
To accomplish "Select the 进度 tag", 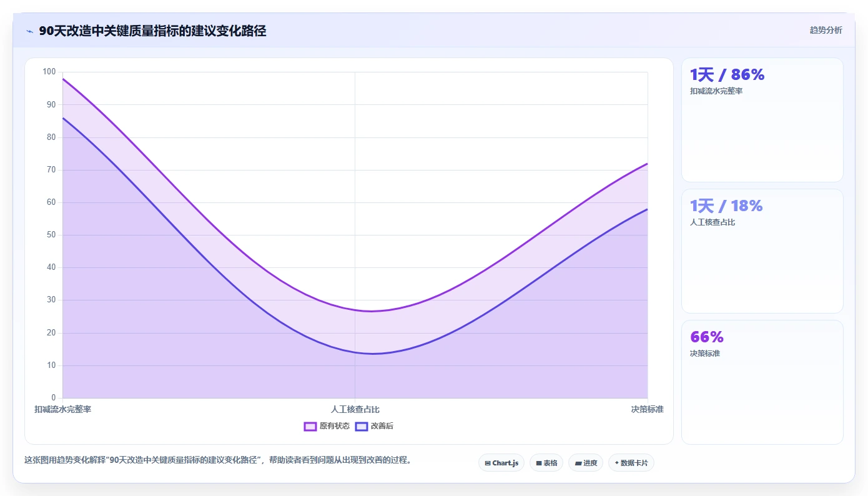I will point(586,463).
